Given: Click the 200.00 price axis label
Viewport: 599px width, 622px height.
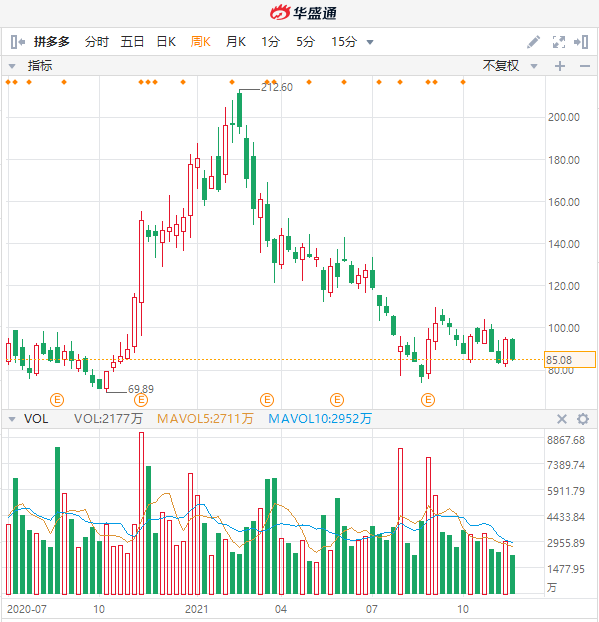Looking at the screenshot, I should [x=563, y=117].
